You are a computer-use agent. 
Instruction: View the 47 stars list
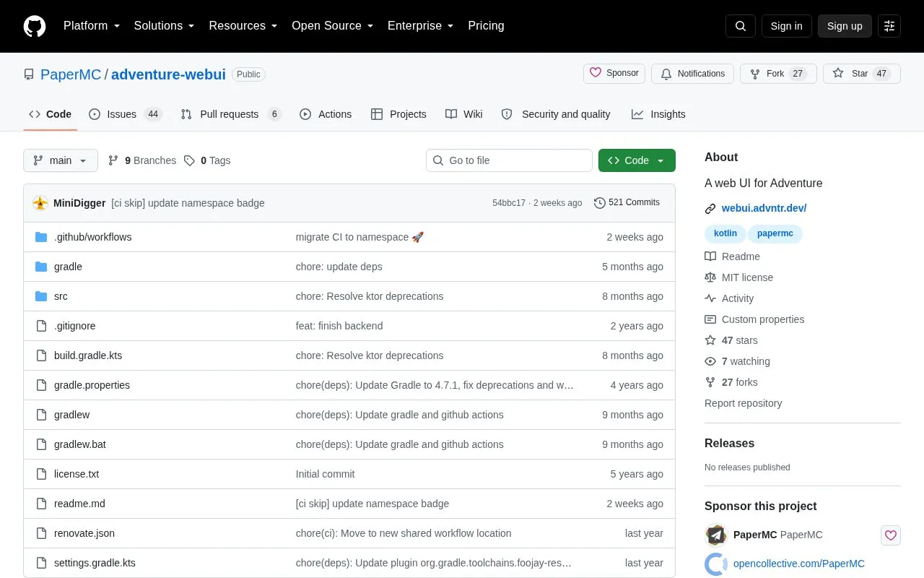tap(731, 340)
